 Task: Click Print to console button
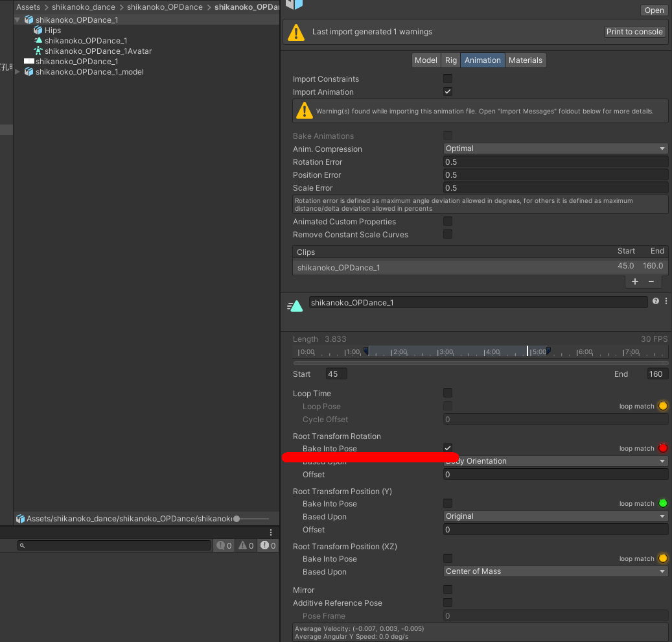634,31
